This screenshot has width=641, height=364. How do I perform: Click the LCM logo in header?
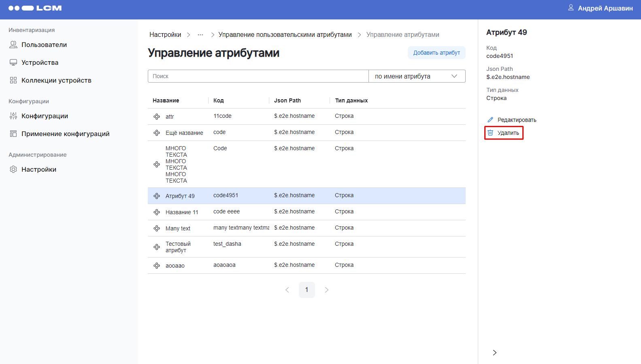35,8
